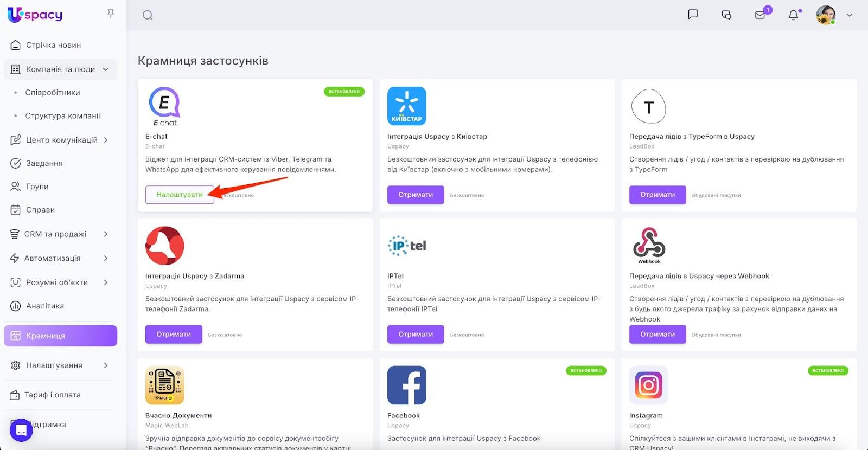
Task: Click the Uspacy logo
Action: (x=35, y=15)
